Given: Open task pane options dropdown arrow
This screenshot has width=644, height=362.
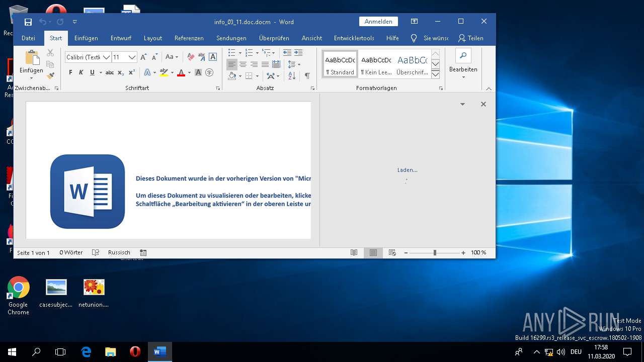Looking at the screenshot, I should click(x=462, y=104).
